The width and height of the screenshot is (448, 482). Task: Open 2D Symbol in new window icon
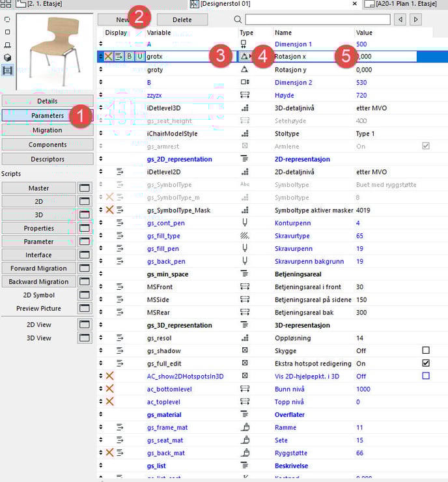85,295
